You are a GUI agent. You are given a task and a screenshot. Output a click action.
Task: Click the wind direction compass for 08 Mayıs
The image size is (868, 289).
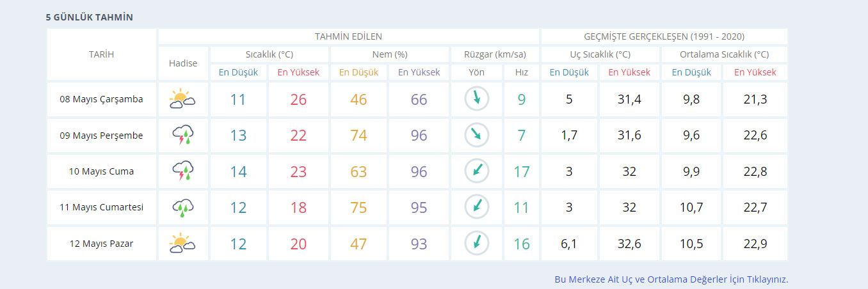476,99
